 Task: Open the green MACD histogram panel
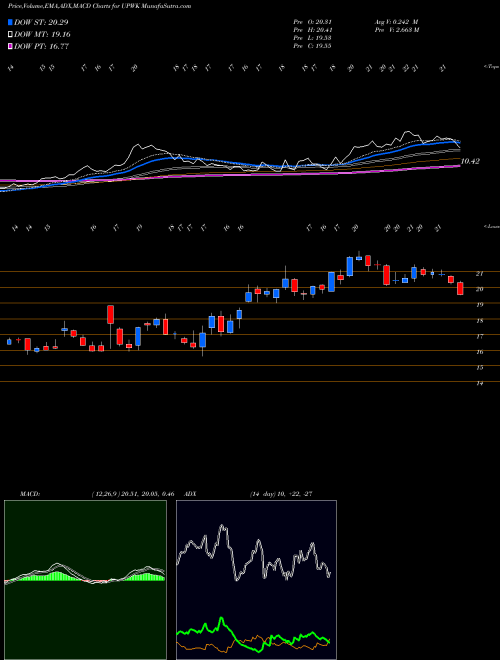pos(85,580)
